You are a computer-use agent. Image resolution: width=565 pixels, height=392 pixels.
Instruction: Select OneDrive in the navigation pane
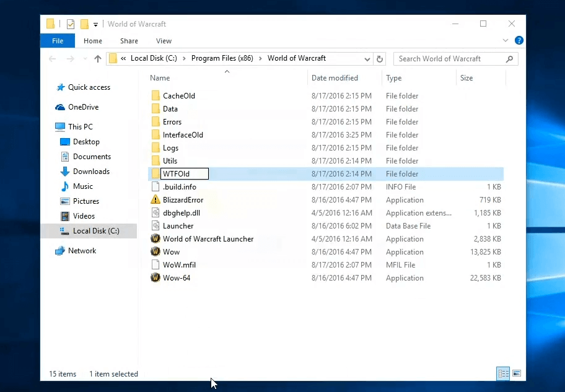[x=77, y=107]
